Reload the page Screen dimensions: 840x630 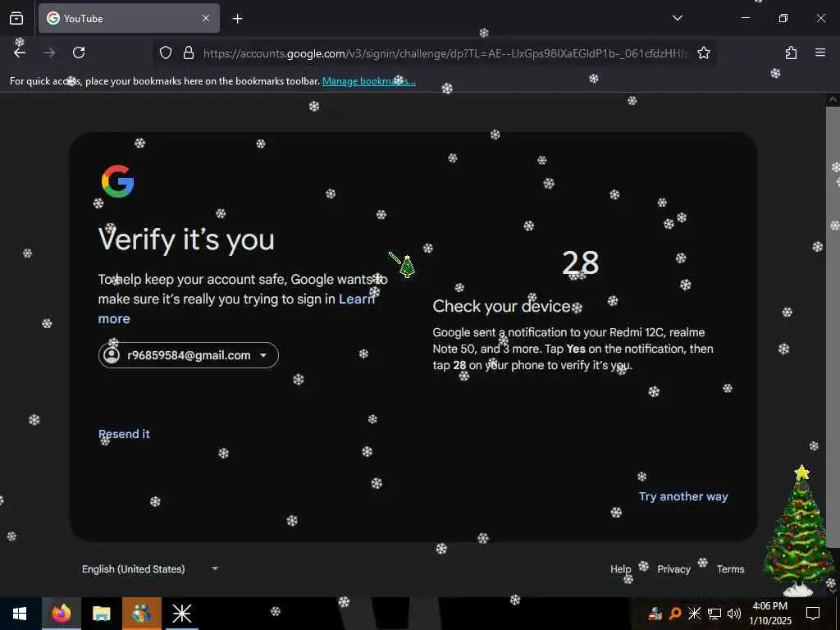tap(79, 52)
